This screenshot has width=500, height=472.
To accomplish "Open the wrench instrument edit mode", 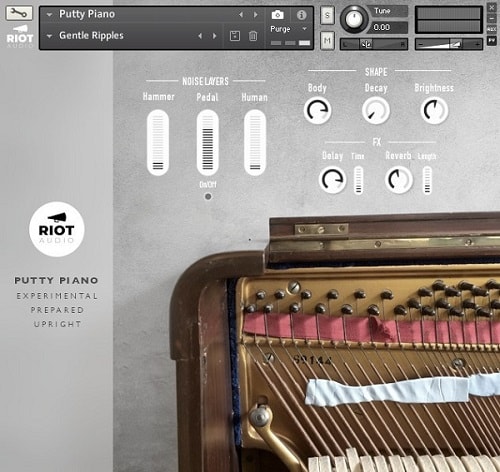I will coord(19,13).
